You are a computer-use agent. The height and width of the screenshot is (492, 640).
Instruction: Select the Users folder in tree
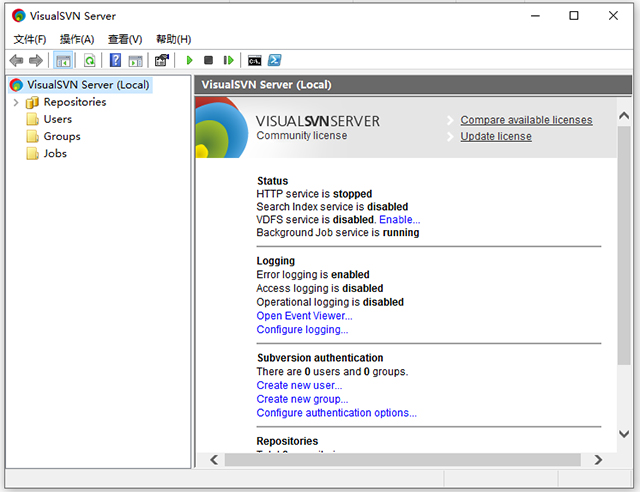[57, 119]
